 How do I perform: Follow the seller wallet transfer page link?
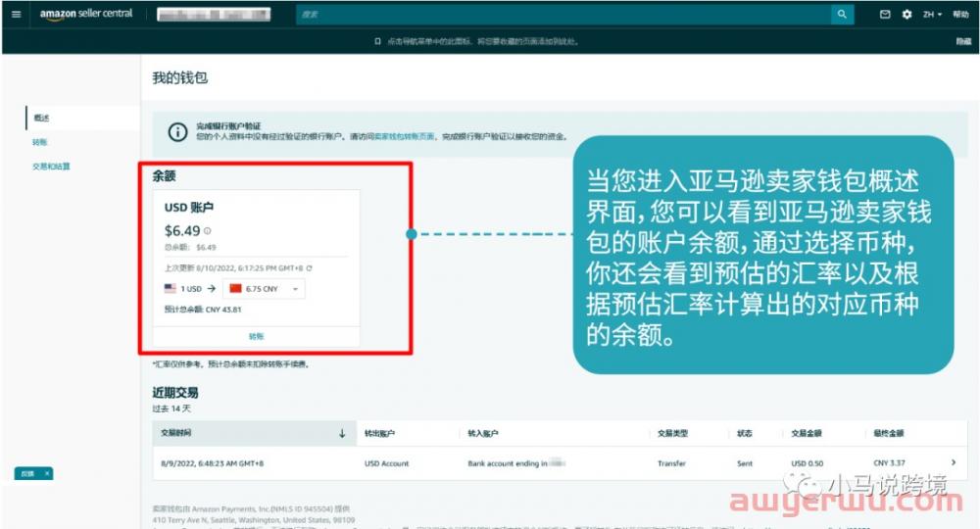tap(405, 136)
